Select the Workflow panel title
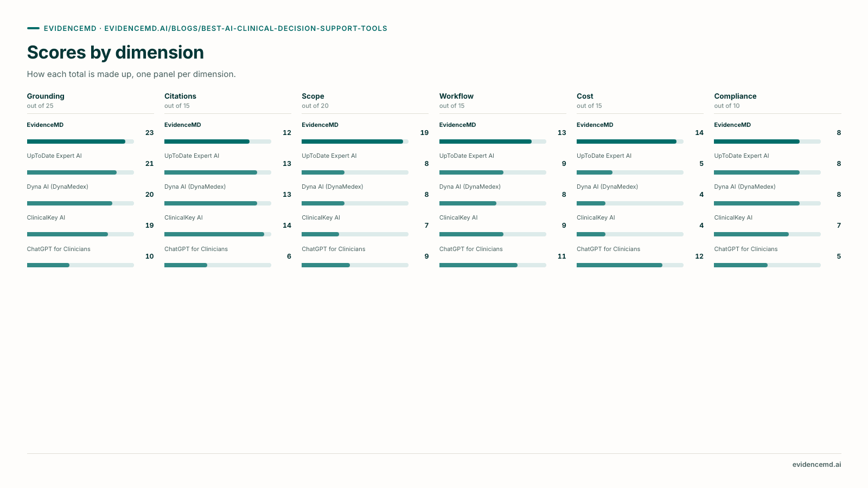The width and height of the screenshot is (868, 488). click(x=456, y=96)
